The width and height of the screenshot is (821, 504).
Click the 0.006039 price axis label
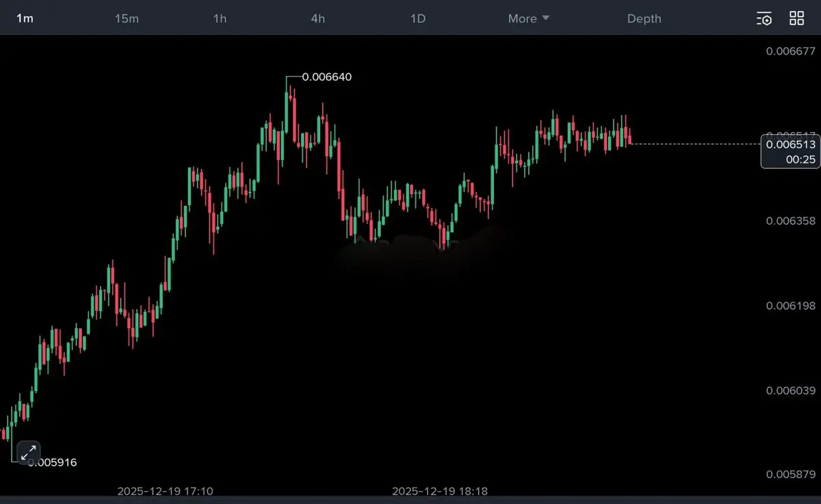click(x=791, y=390)
